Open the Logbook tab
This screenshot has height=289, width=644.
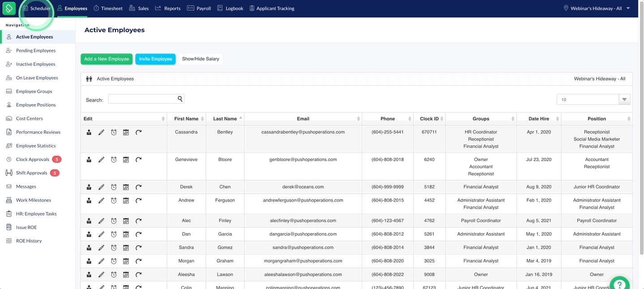pyautogui.click(x=230, y=8)
